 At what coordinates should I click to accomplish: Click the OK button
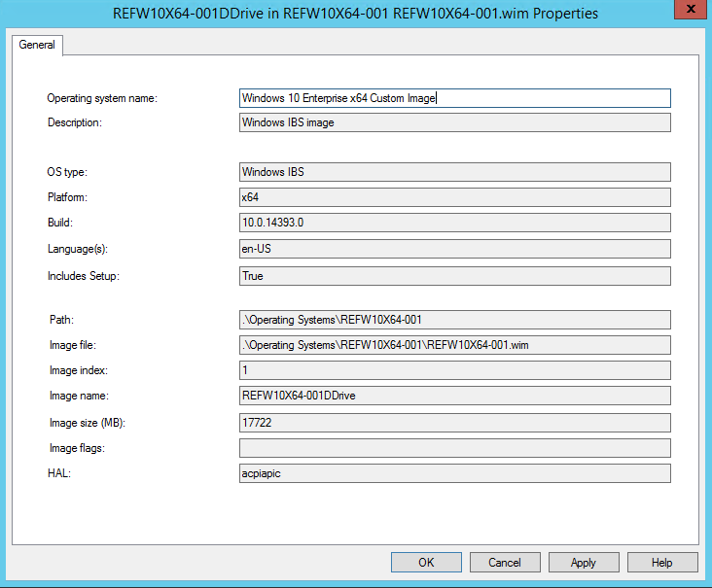tap(426, 562)
